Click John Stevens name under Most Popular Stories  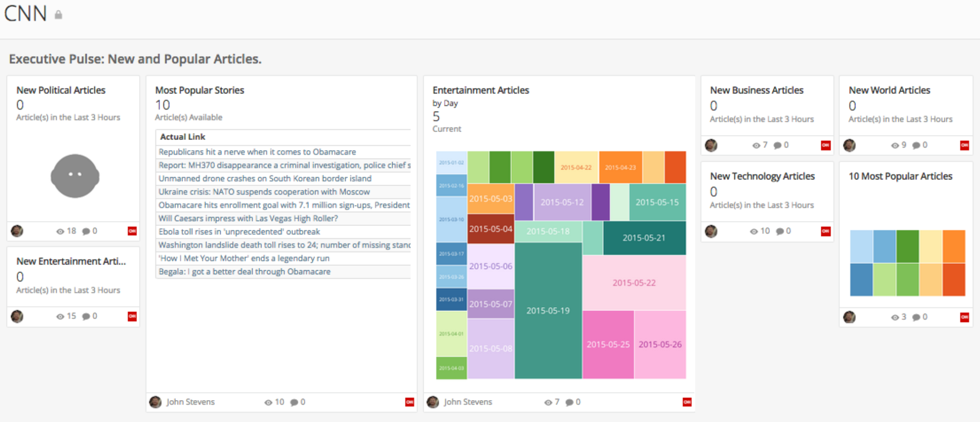(191, 402)
